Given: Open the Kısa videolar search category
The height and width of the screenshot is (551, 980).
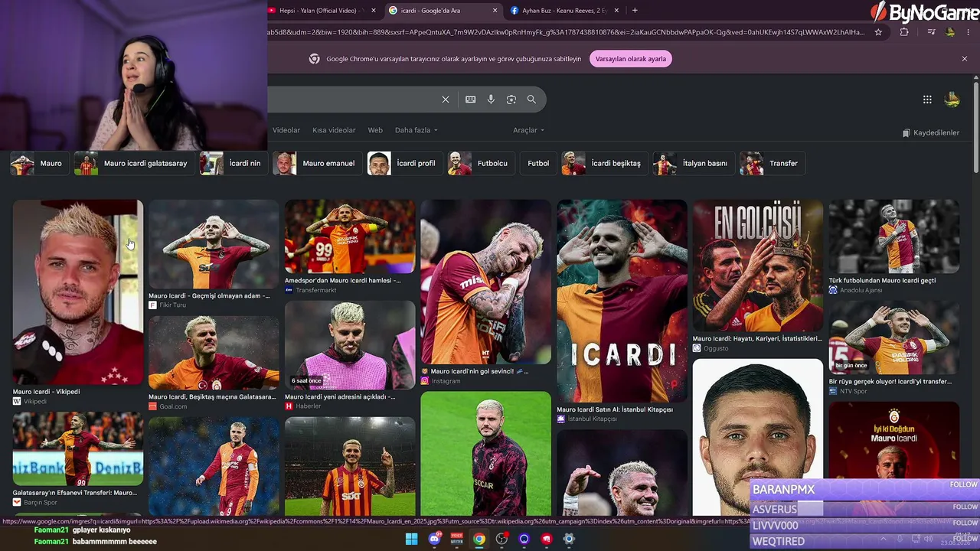Looking at the screenshot, I should (334, 130).
